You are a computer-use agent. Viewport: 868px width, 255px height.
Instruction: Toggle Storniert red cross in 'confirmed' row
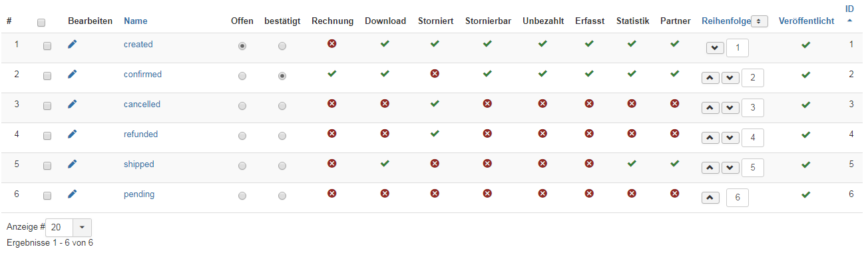tap(435, 74)
